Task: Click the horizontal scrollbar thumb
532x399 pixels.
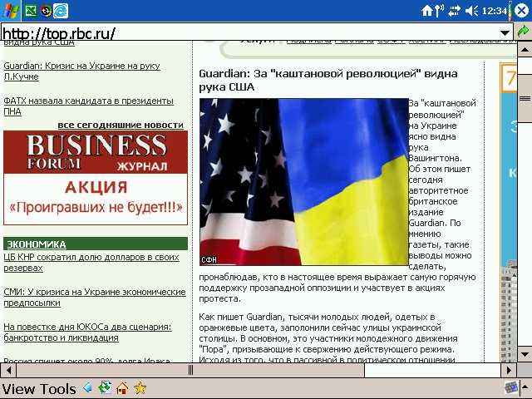Action: (190, 370)
